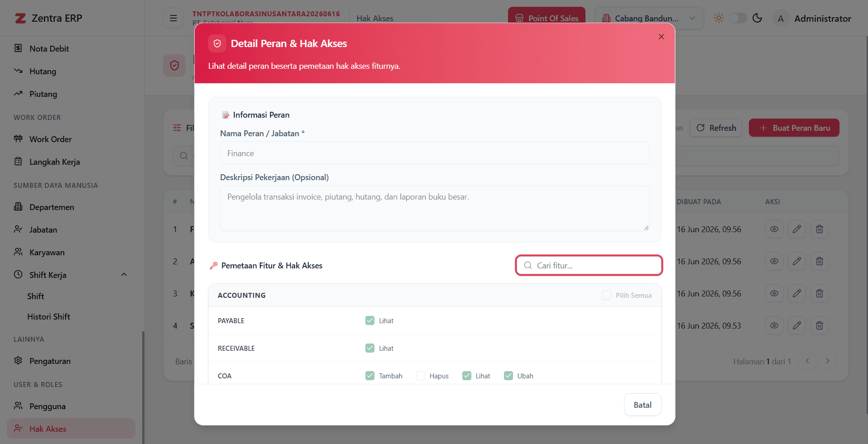Open Departemen in the sidebar
868x444 pixels.
tap(71, 207)
